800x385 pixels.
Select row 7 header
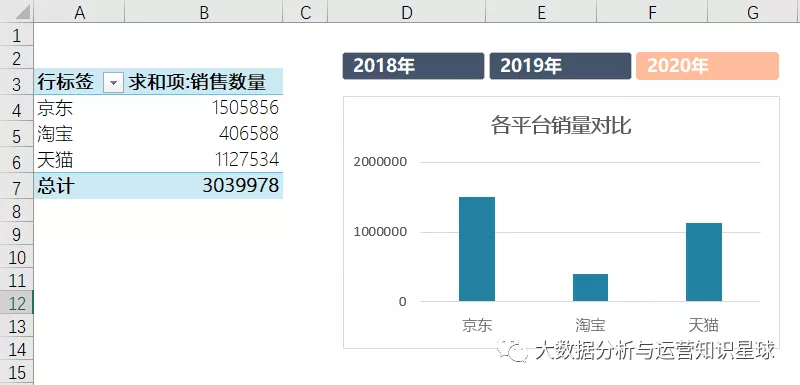click(x=17, y=187)
